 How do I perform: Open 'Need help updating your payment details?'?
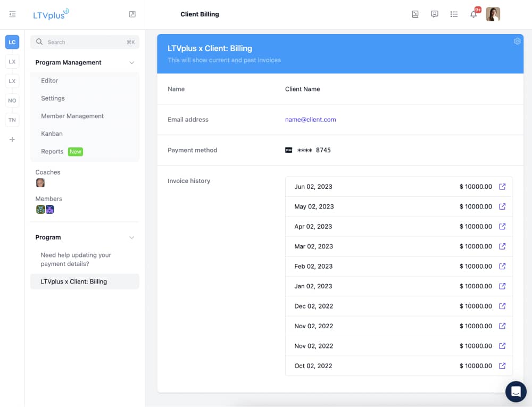(x=76, y=260)
